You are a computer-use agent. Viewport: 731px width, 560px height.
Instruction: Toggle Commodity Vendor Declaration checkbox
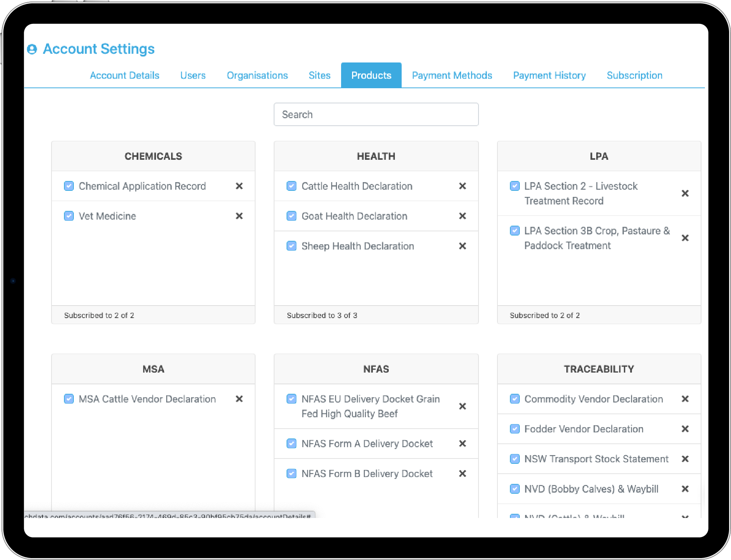515,399
